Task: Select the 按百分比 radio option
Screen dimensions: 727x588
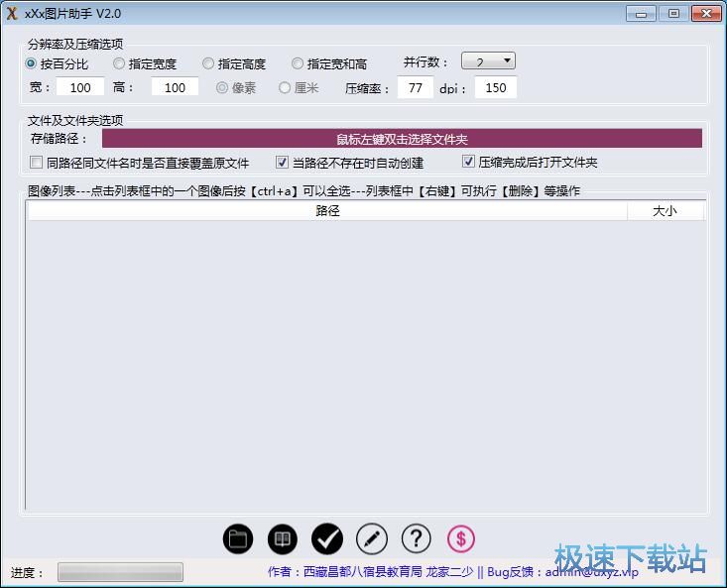Action: coord(31,63)
